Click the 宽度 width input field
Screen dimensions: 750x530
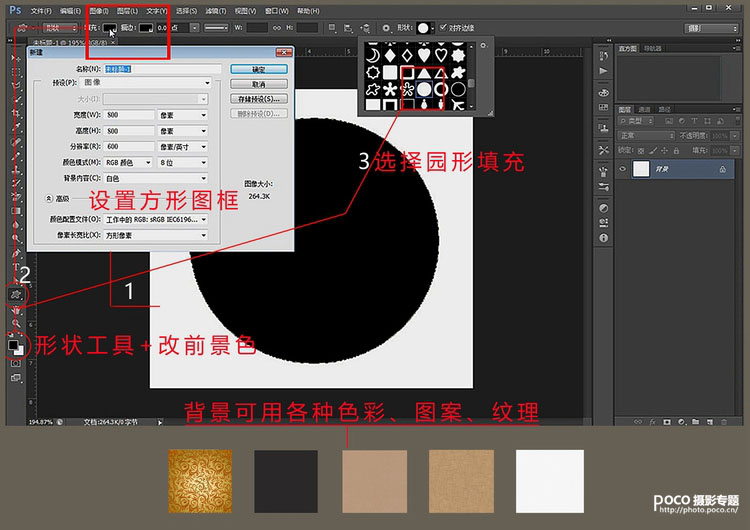(130, 115)
